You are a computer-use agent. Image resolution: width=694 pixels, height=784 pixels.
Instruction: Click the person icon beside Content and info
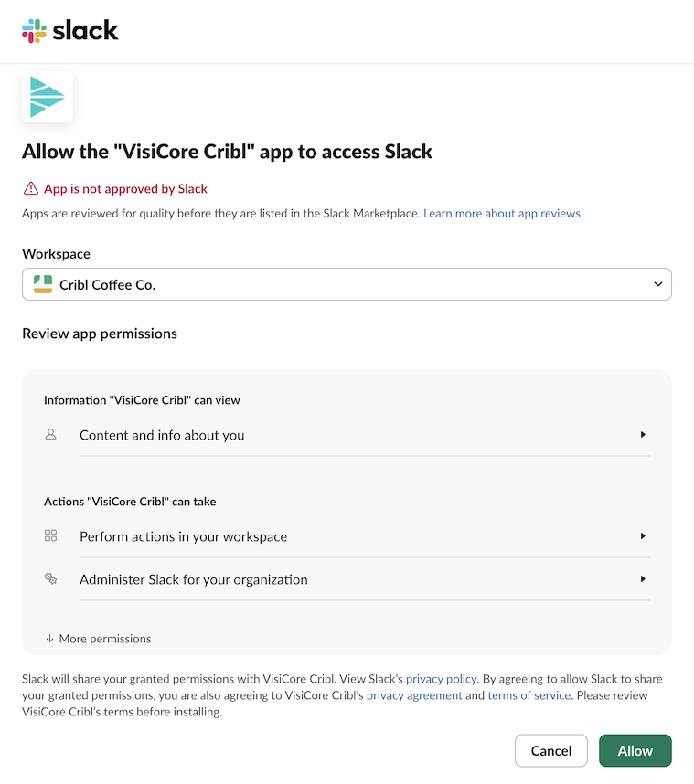(x=50, y=435)
